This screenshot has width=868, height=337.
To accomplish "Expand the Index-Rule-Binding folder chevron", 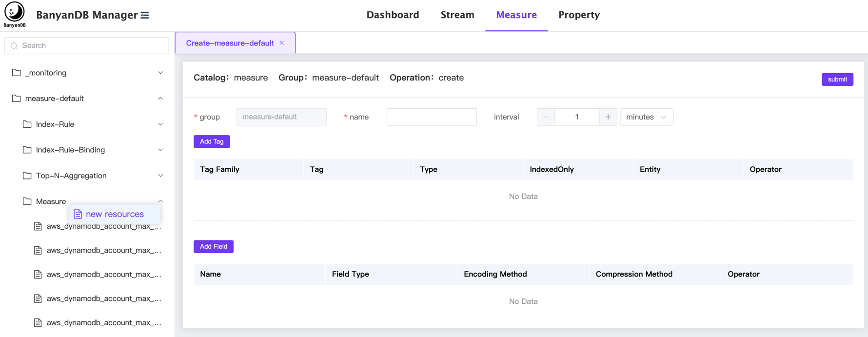I will [x=160, y=150].
